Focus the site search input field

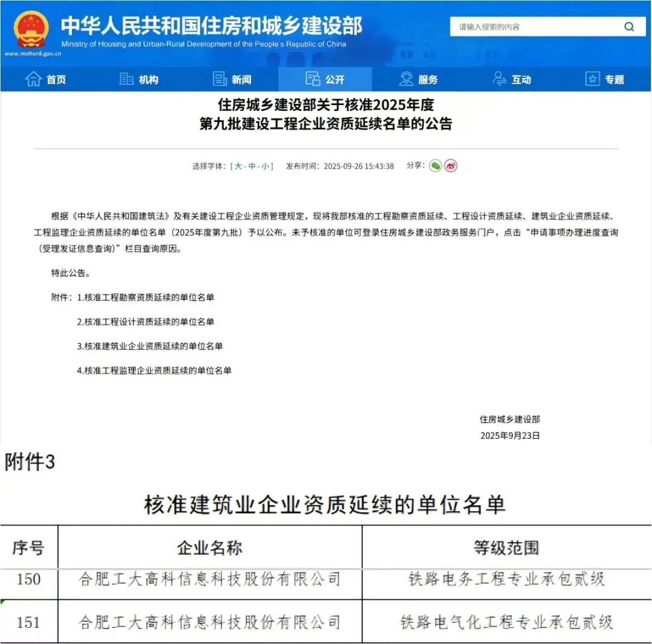tap(547, 27)
